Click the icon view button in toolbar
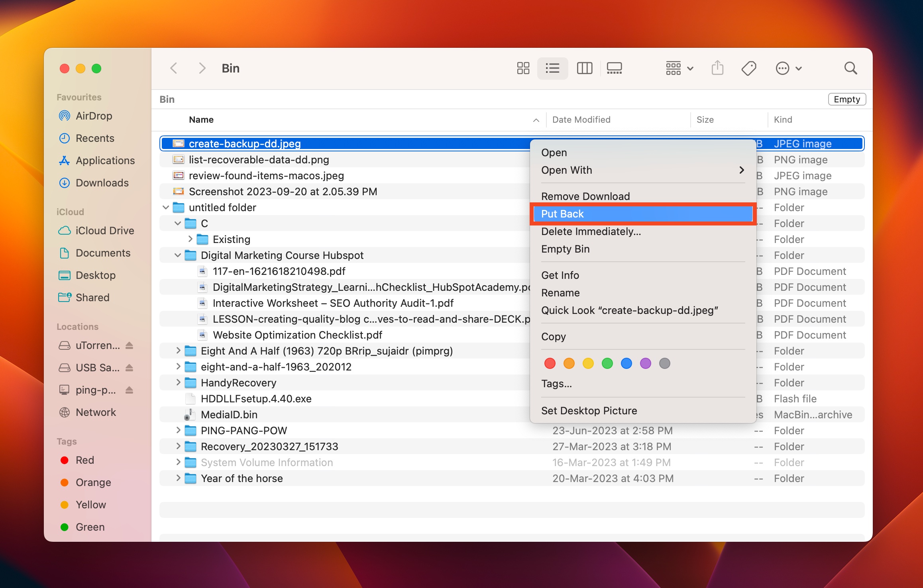Viewport: 923px width, 588px height. pos(523,67)
